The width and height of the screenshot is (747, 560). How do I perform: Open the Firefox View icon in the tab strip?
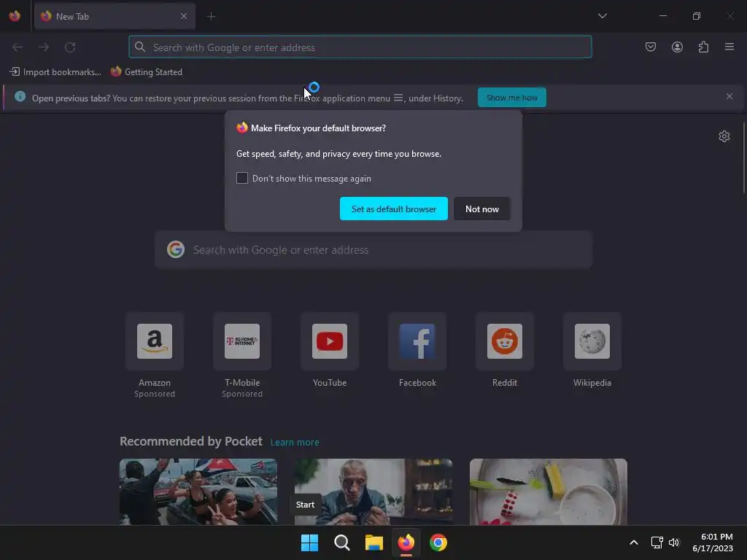tap(15, 16)
